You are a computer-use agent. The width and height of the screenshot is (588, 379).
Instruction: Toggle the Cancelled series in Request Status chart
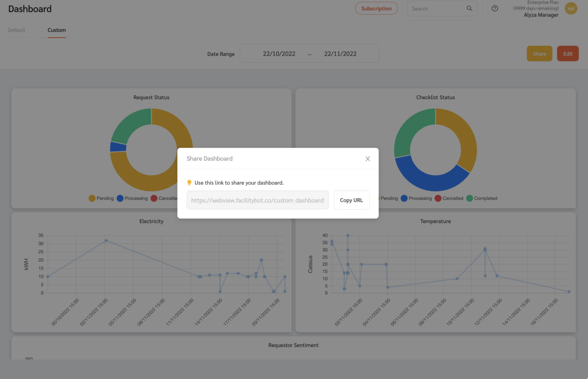click(154, 198)
